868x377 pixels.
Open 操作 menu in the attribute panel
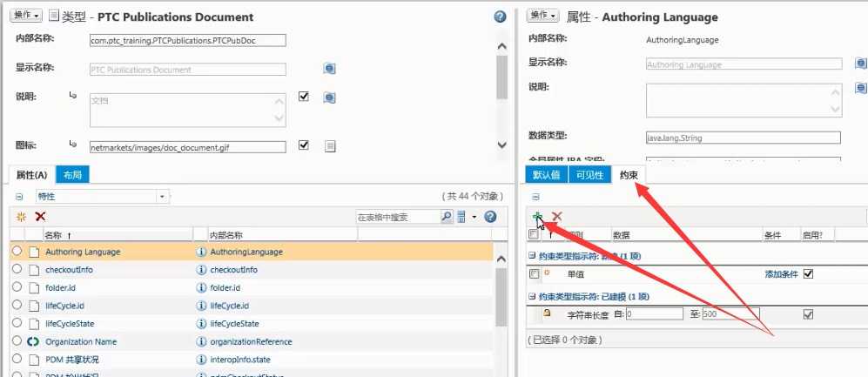click(x=543, y=16)
